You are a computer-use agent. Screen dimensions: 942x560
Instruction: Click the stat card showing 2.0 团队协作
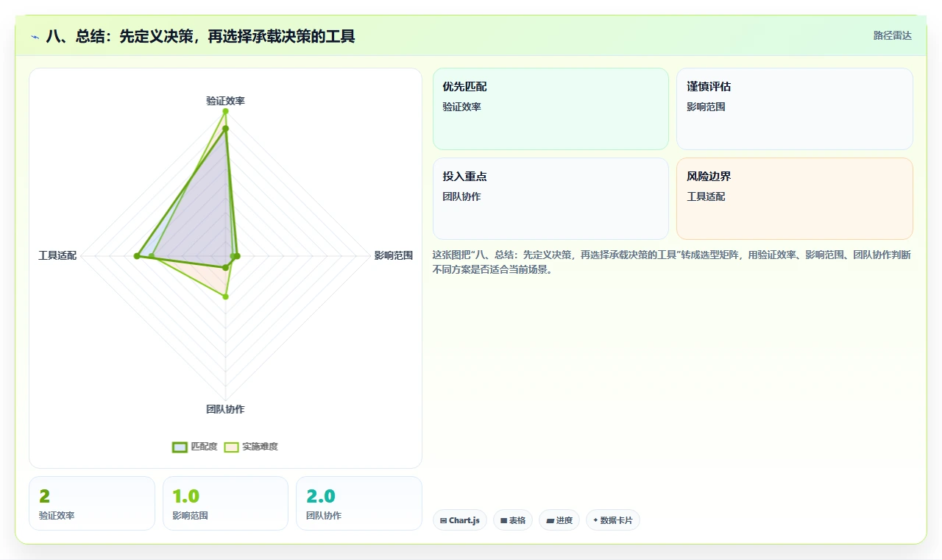pyautogui.click(x=359, y=503)
